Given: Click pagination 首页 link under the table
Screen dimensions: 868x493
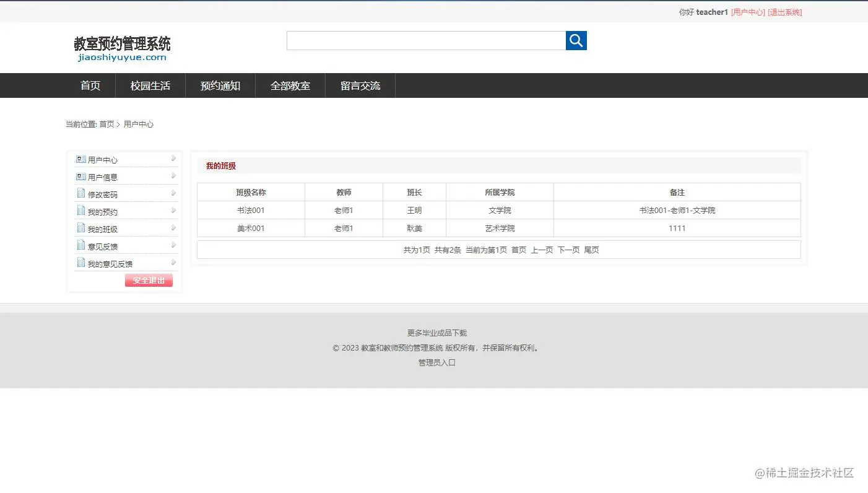Looking at the screenshot, I should coord(519,250).
